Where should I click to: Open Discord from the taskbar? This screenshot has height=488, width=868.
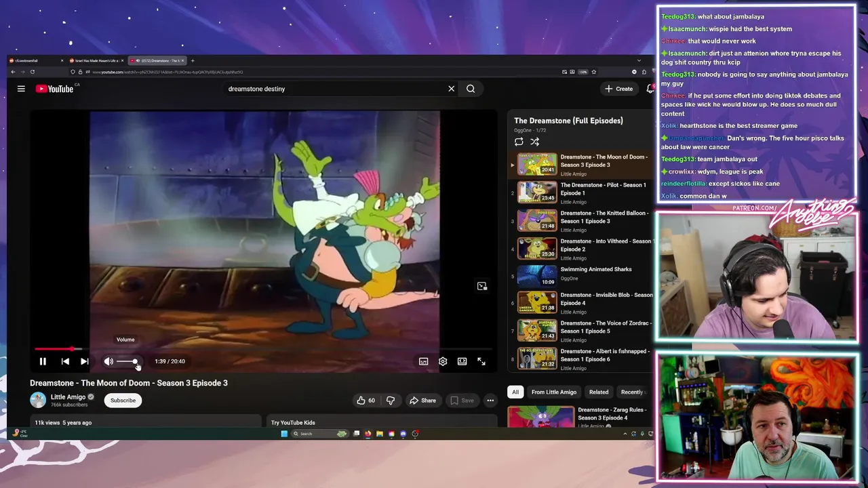(x=403, y=434)
